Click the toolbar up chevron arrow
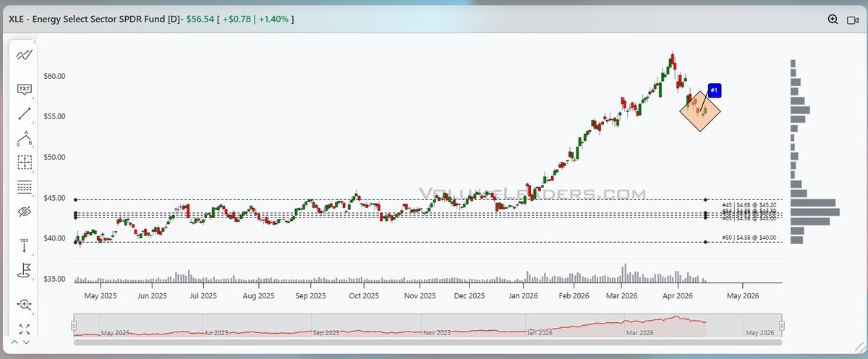Viewport: 868px width, 359px height. point(16,342)
